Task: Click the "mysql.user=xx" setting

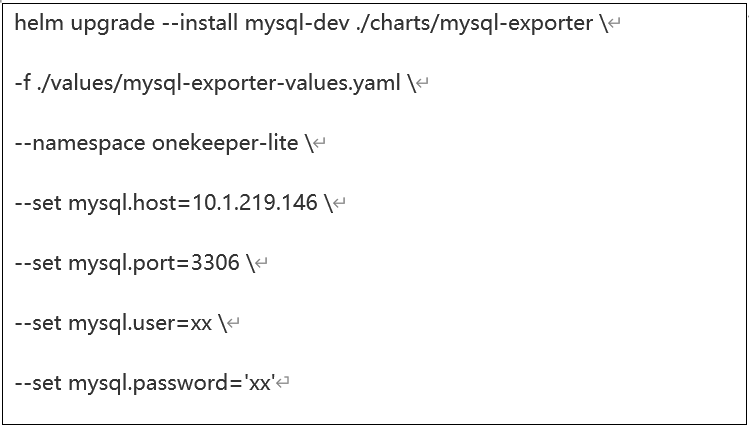Action: (140, 324)
